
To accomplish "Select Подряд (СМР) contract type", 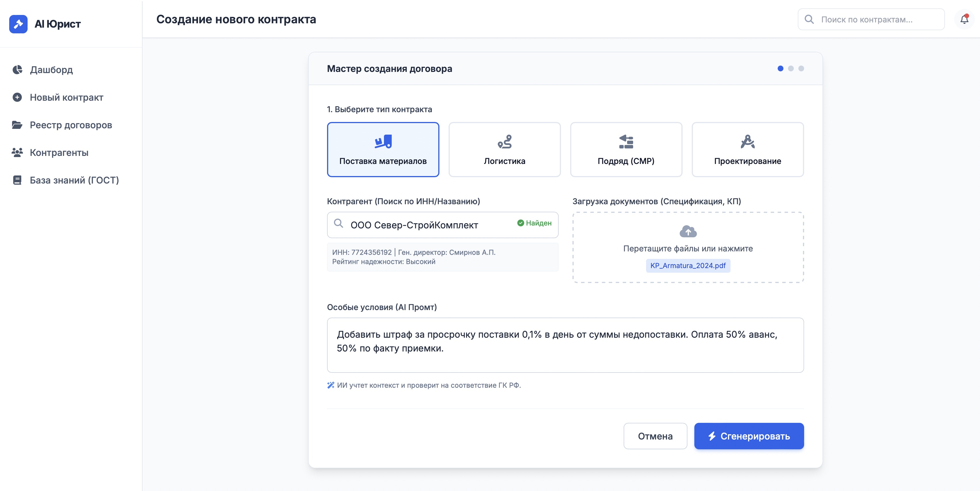I will pyautogui.click(x=626, y=150).
